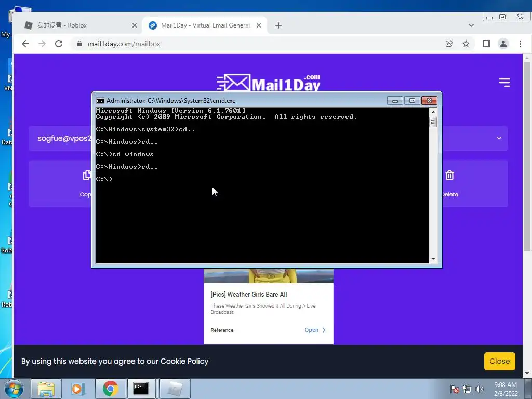Expand the Chrome tab search chevron
The height and width of the screenshot is (399, 532).
(x=471, y=25)
